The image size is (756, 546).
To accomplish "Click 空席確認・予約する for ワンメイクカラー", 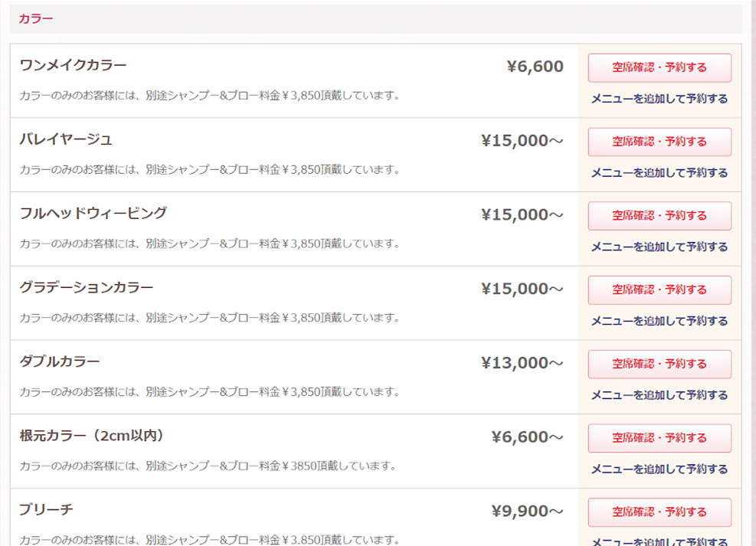I will coord(659,67).
